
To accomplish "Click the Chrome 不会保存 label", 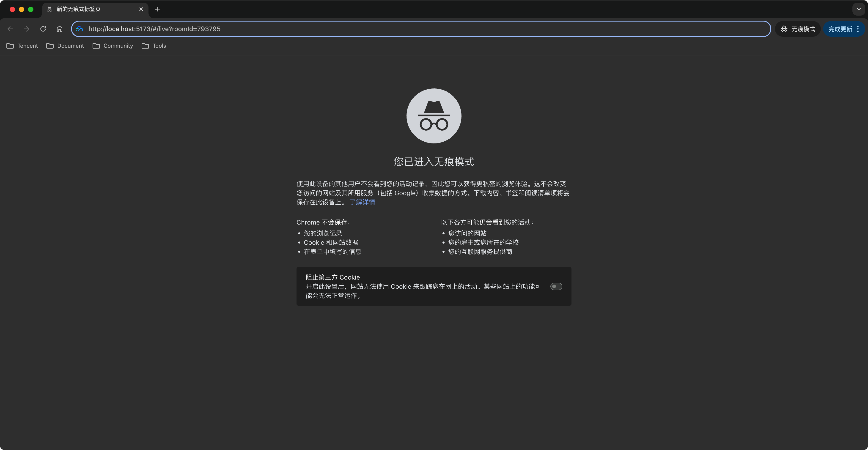I will [323, 222].
